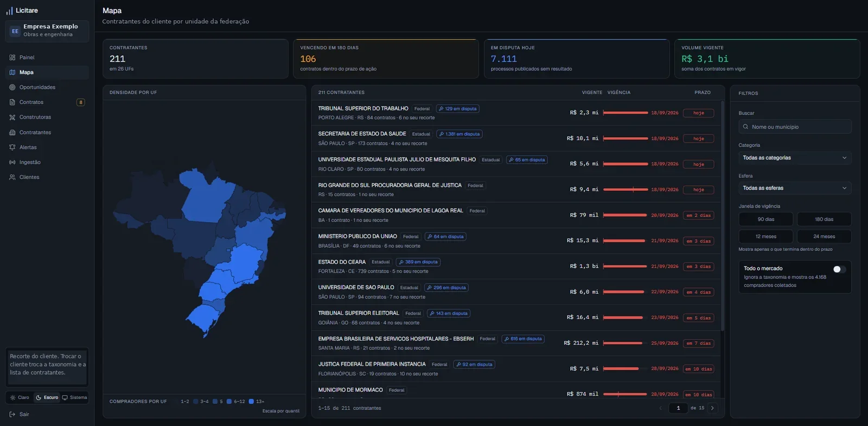This screenshot has width=868, height=426.
Task: Select Mapa in the sidebar
Action: [x=47, y=72]
